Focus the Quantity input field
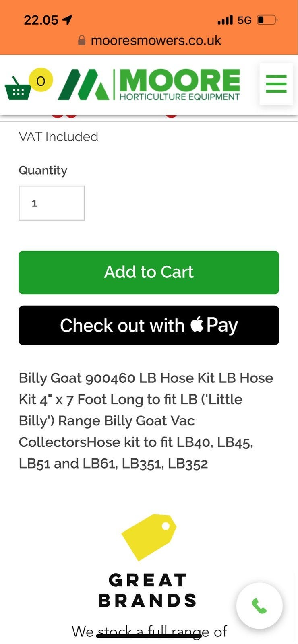 click(52, 203)
